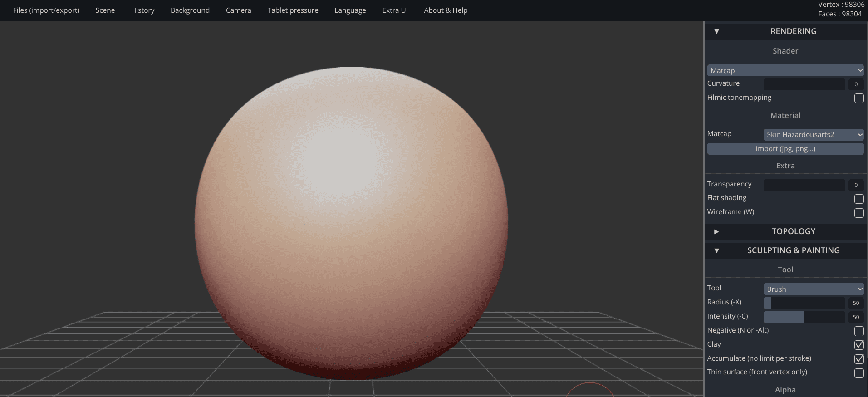Open the About & Help menu
This screenshot has width=868, height=397.
coord(446,10)
